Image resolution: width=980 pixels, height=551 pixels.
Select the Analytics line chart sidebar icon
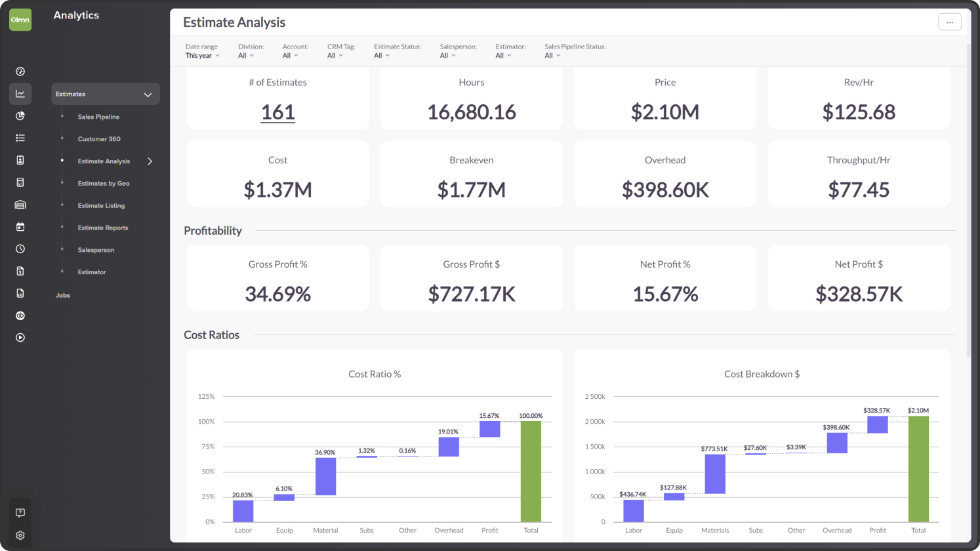20,94
